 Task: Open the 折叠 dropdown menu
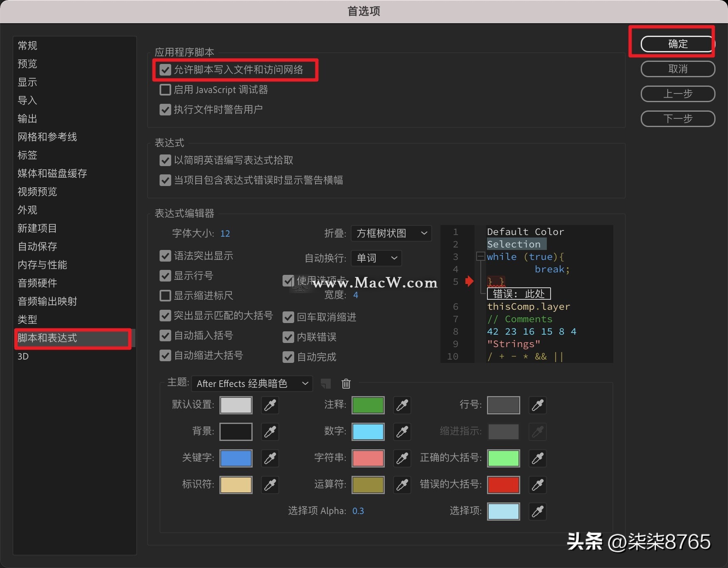pos(391,233)
